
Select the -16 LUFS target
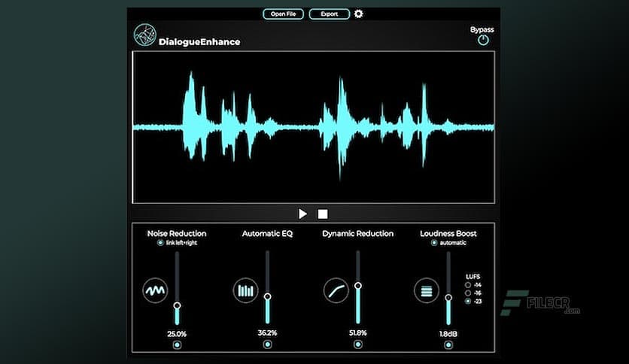click(468, 293)
